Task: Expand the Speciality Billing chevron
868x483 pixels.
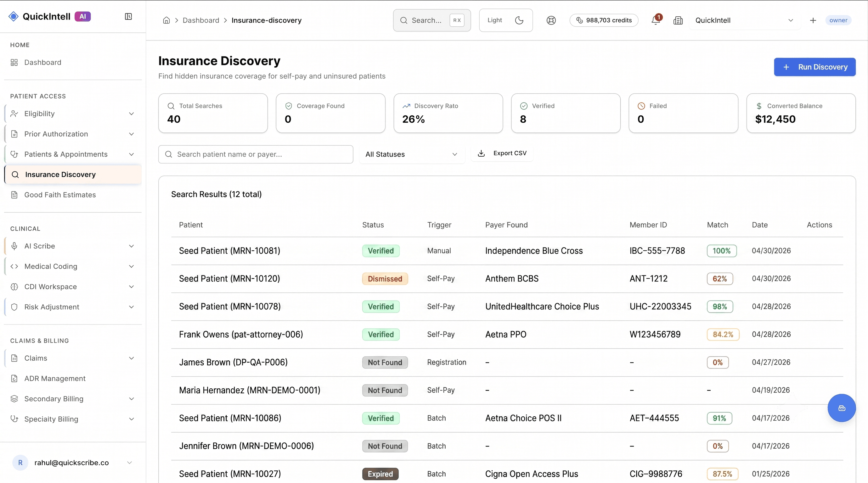Action: pyautogui.click(x=132, y=419)
